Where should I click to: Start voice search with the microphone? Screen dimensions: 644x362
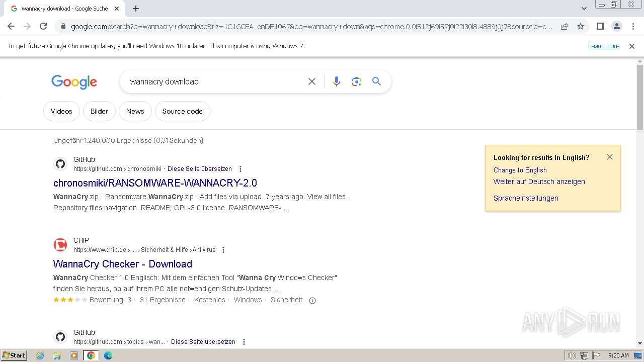click(337, 81)
